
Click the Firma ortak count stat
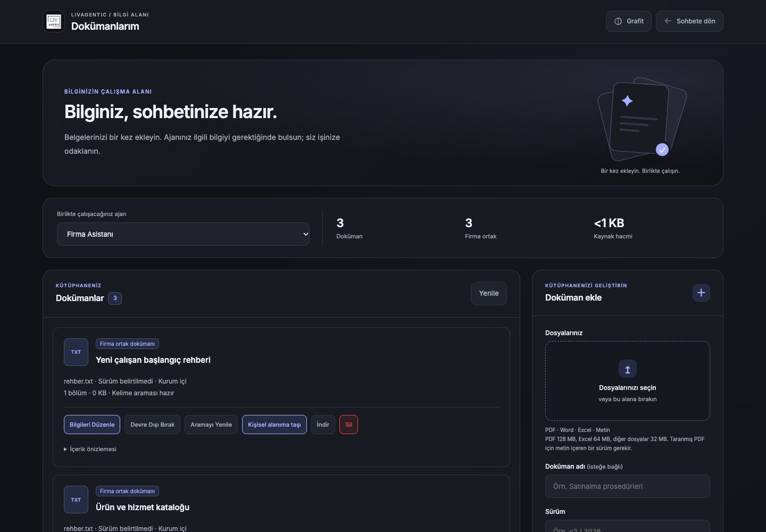[480, 229]
